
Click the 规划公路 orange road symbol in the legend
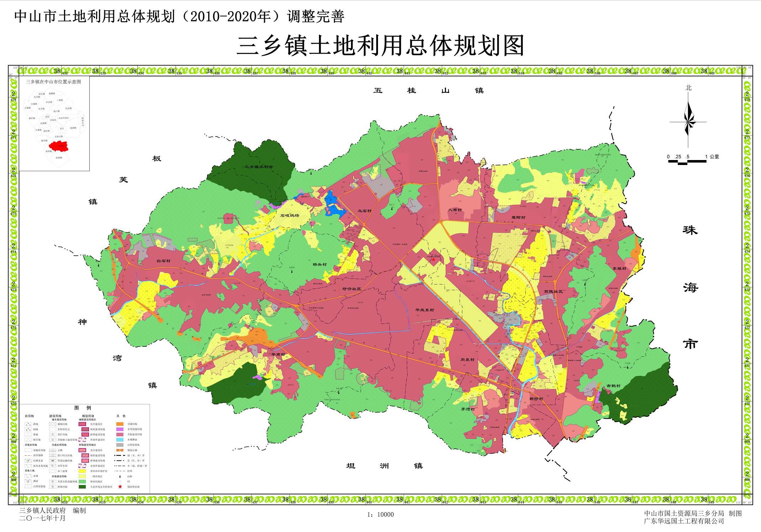pos(120,450)
